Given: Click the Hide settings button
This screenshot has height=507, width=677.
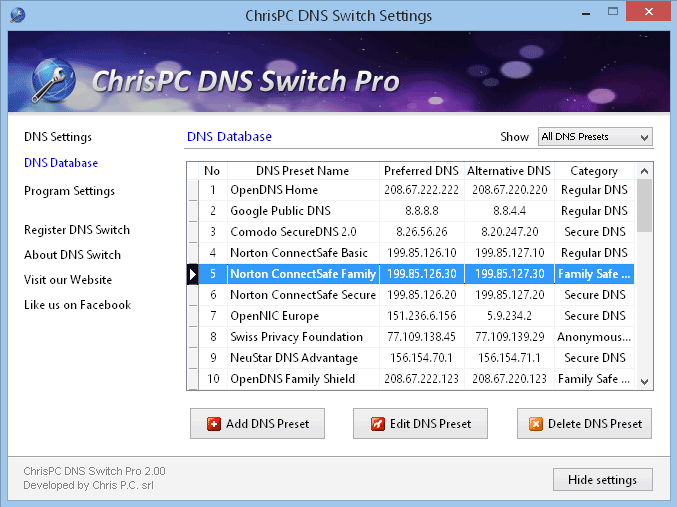Looking at the screenshot, I should point(602,480).
